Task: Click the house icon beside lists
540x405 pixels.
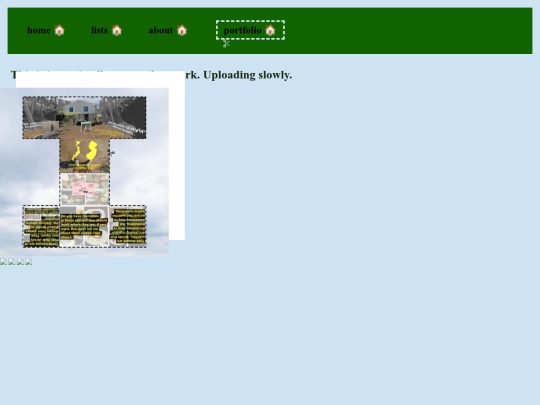Action: pos(117,30)
